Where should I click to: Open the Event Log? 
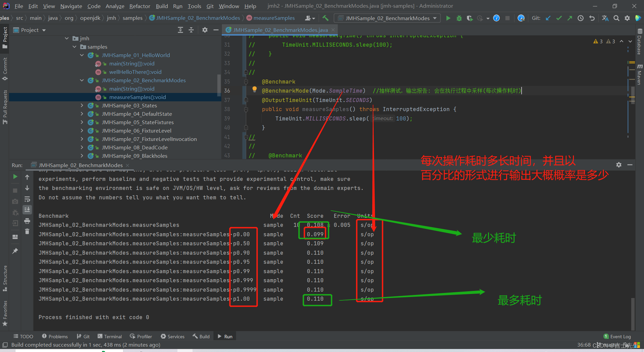click(x=617, y=337)
